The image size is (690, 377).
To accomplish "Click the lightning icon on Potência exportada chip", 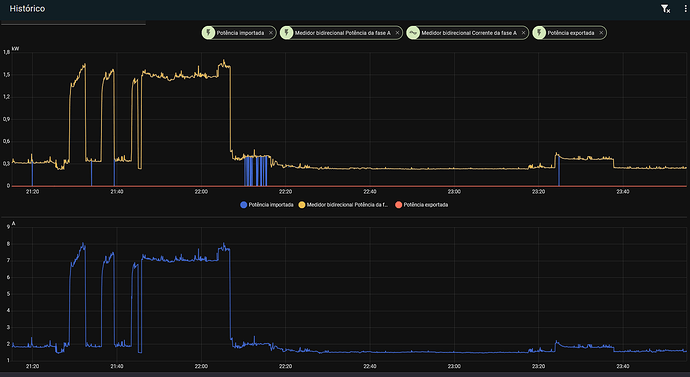I will click(539, 33).
